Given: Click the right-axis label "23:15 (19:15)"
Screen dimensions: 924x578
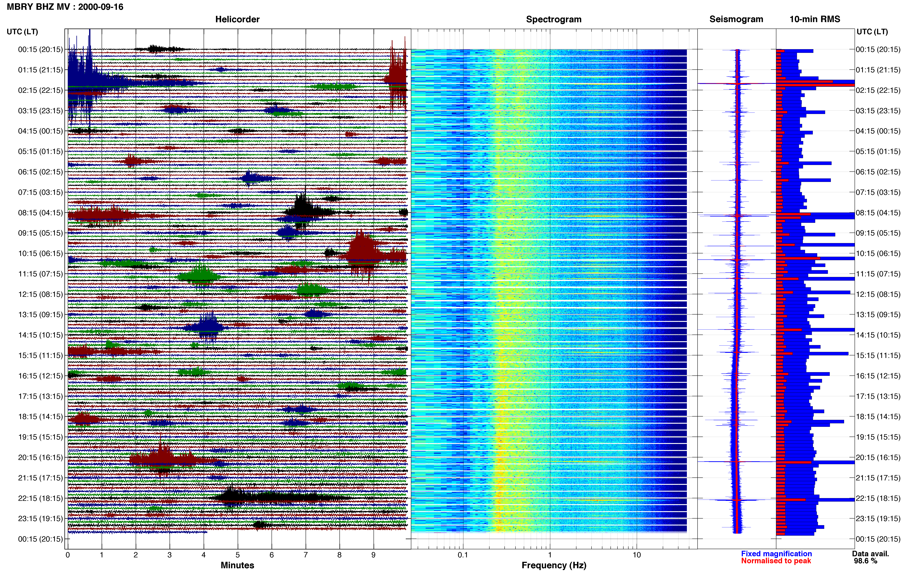Looking at the screenshot, I should (x=878, y=518).
